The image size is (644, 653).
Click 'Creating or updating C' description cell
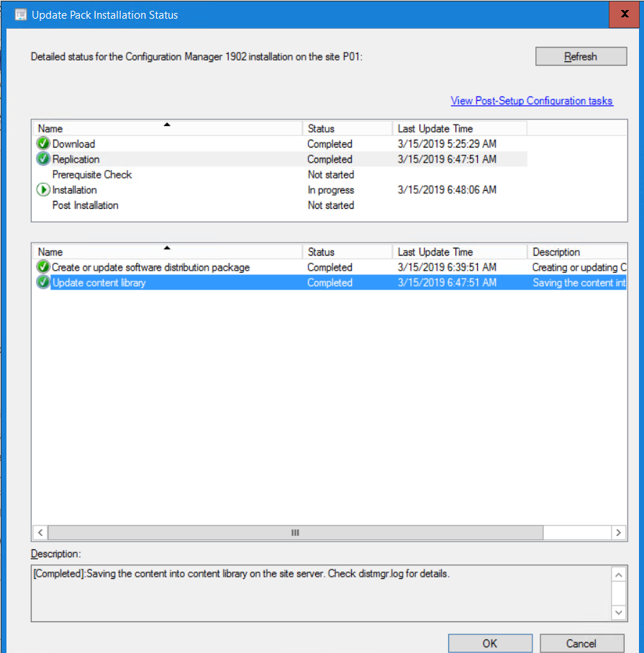579,267
